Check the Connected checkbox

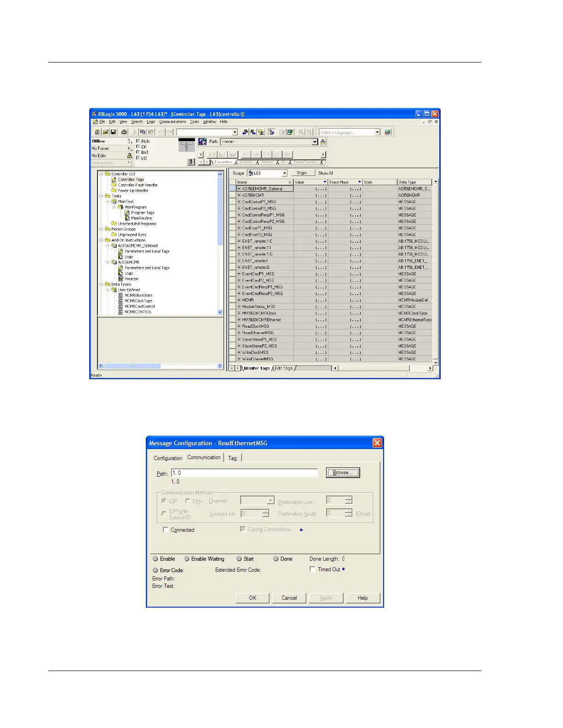tap(166, 530)
